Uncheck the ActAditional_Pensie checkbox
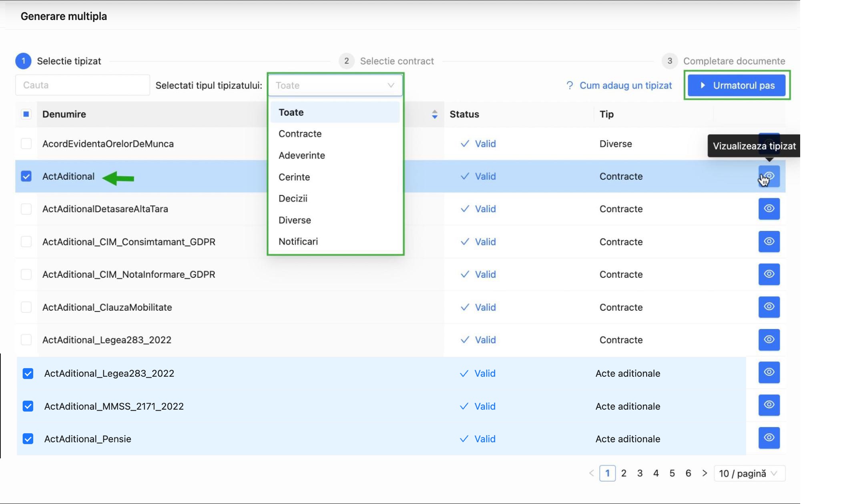Image resolution: width=841 pixels, height=504 pixels. tap(28, 439)
